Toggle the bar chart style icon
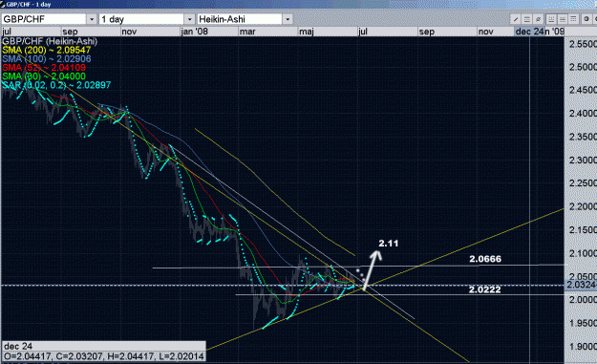This screenshot has width=597, height=364. click(x=551, y=19)
